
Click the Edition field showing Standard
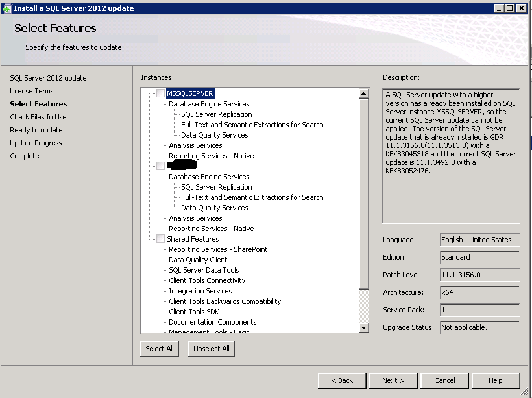click(479, 257)
